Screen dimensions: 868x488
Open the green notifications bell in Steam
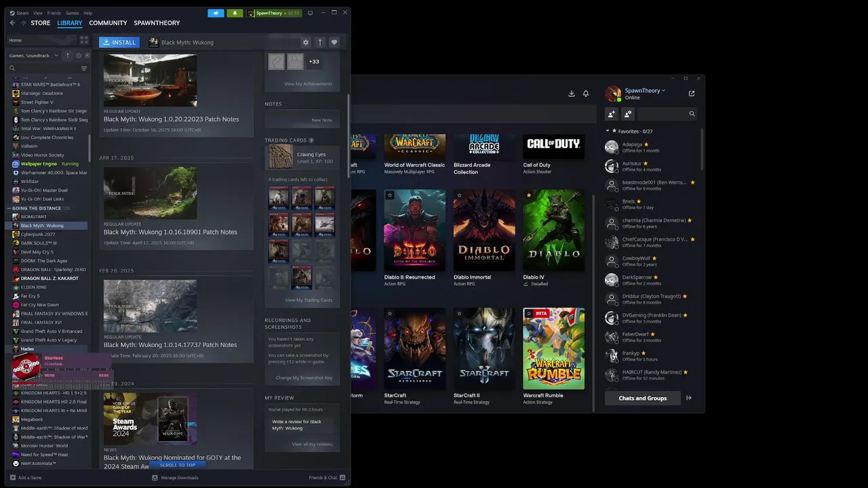[235, 13]
